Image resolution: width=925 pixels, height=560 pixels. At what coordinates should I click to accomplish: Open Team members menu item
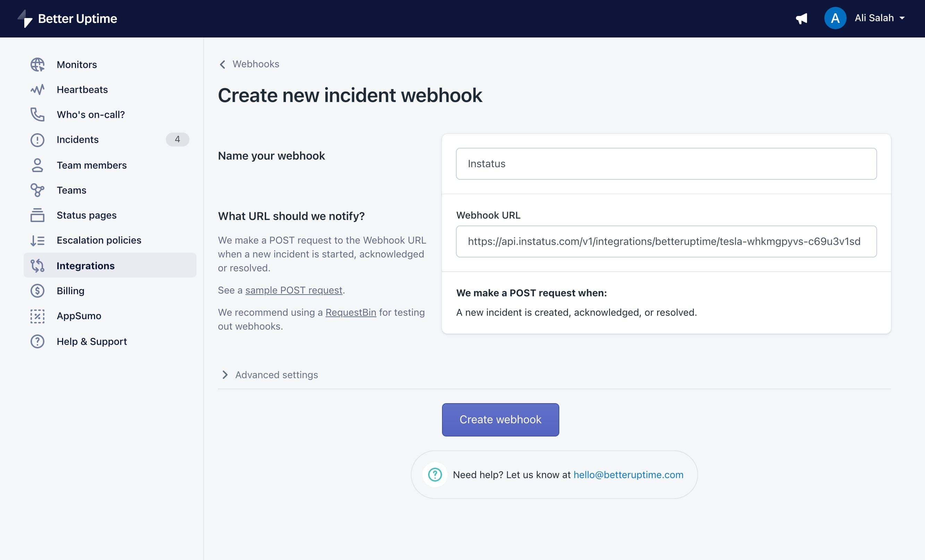pyautogui.click(x=92, y=165)
